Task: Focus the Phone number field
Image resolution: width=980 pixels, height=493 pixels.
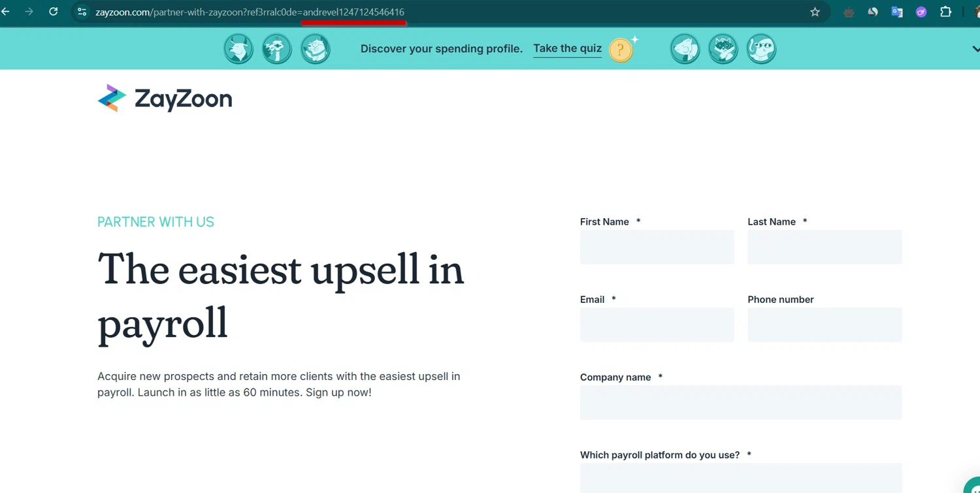Action: pyautogui.click(x=825, y=325)
